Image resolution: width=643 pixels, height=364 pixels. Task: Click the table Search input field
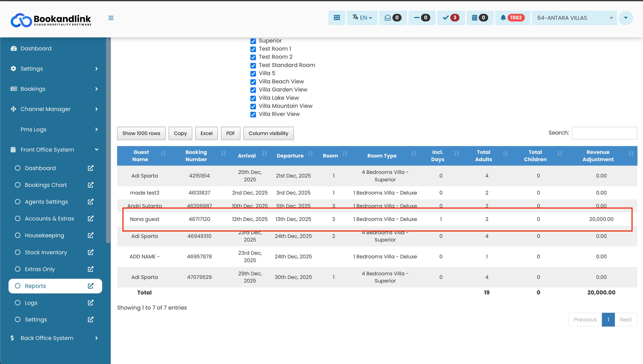[604, 133]
